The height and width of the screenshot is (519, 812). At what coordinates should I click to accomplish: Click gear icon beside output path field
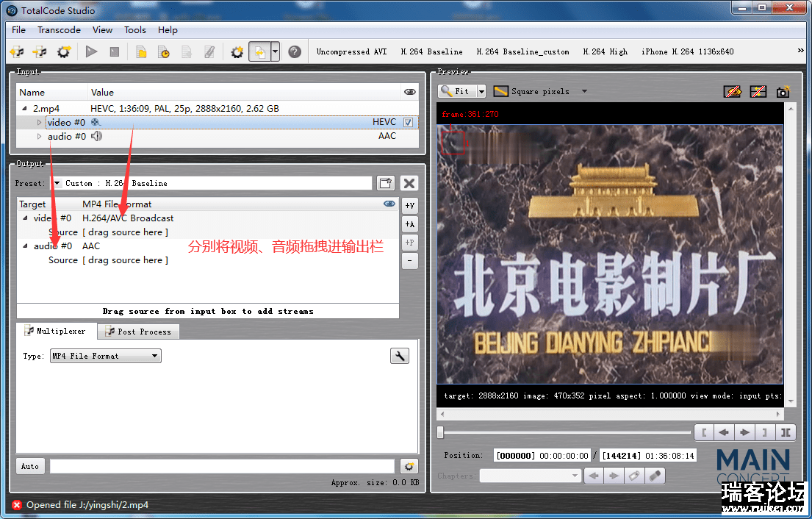pyautogui.click(x=409, y=466)
